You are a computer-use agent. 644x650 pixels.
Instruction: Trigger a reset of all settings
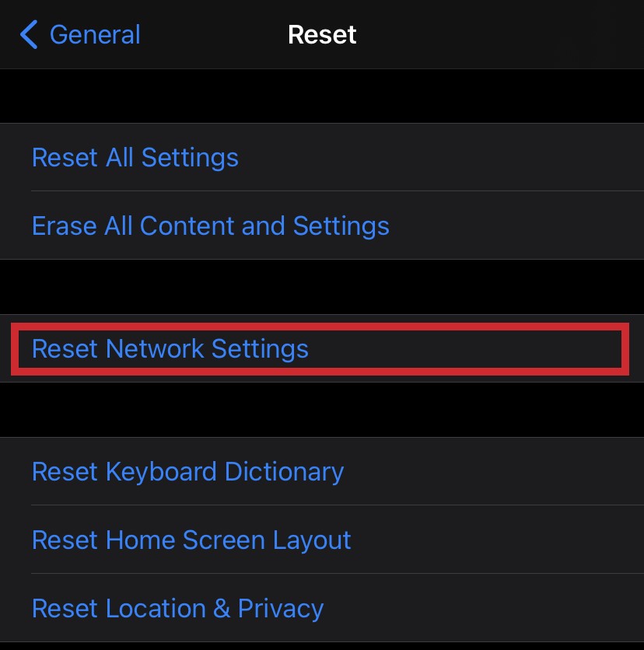135,158
